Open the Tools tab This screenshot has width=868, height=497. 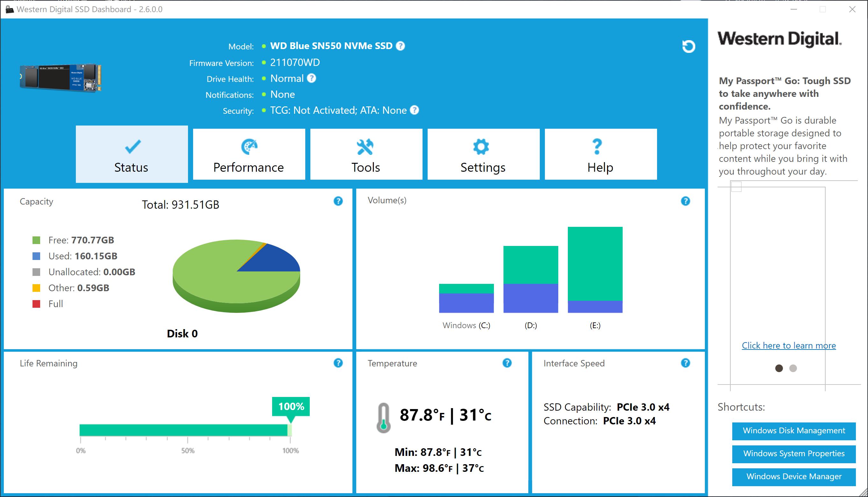[366, 154]
